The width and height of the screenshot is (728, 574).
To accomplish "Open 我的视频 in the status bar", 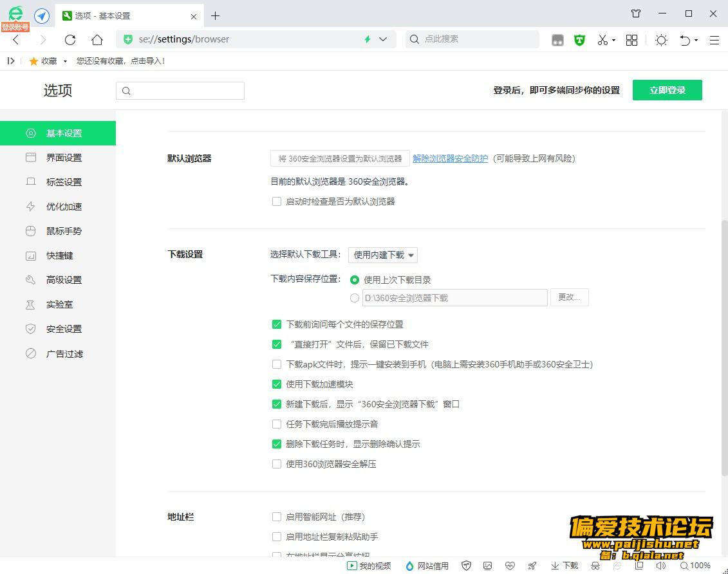I will 369,566.
